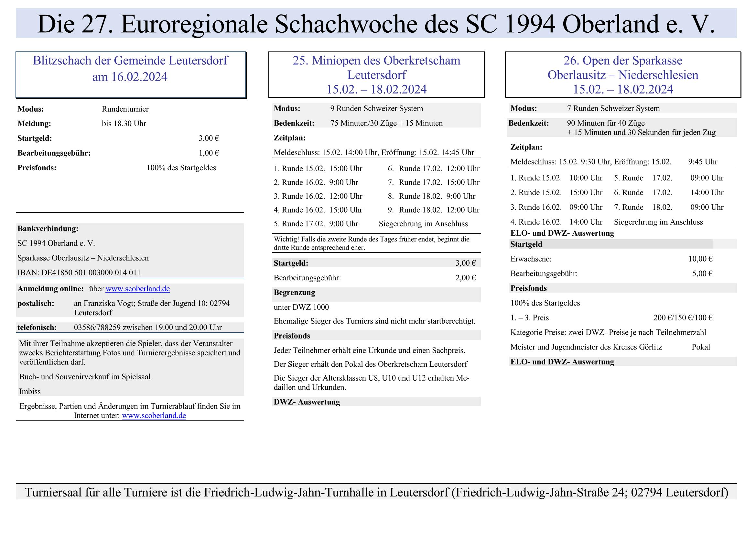Screen dimensions: 756x535
Task: Click the 'Rundenturnier' mode value
Action: pyautogui.click(x=125, y=109)
